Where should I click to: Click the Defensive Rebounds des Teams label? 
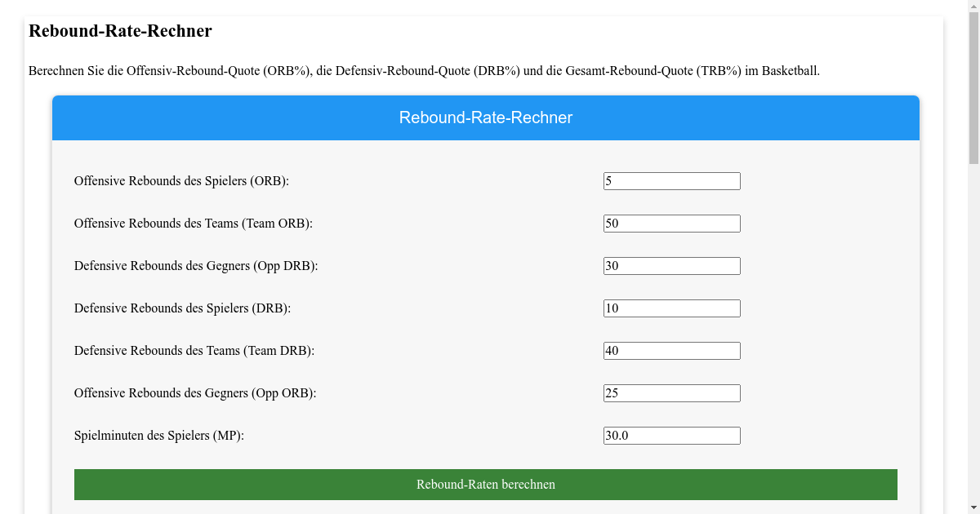pos(192,350)
